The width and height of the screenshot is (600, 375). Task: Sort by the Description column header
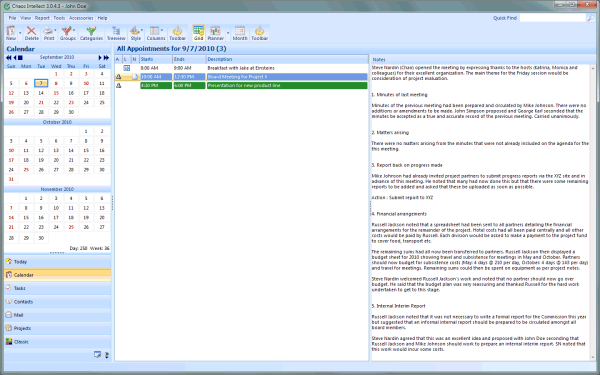tap(287, 59)
